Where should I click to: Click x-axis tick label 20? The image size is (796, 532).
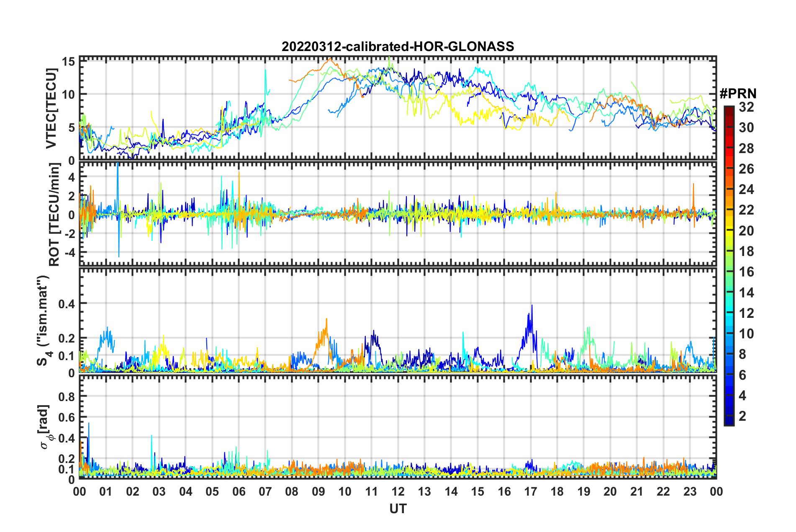(x=610, y=491)
